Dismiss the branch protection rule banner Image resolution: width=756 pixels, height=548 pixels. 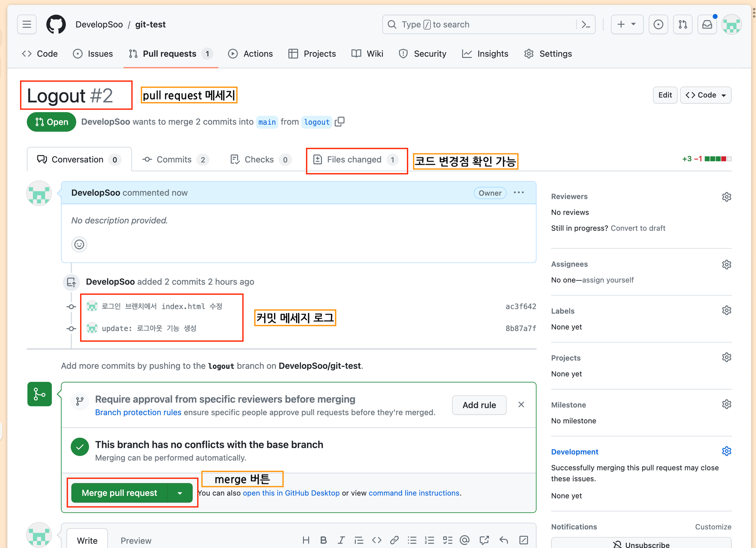[x=521, y=405]
